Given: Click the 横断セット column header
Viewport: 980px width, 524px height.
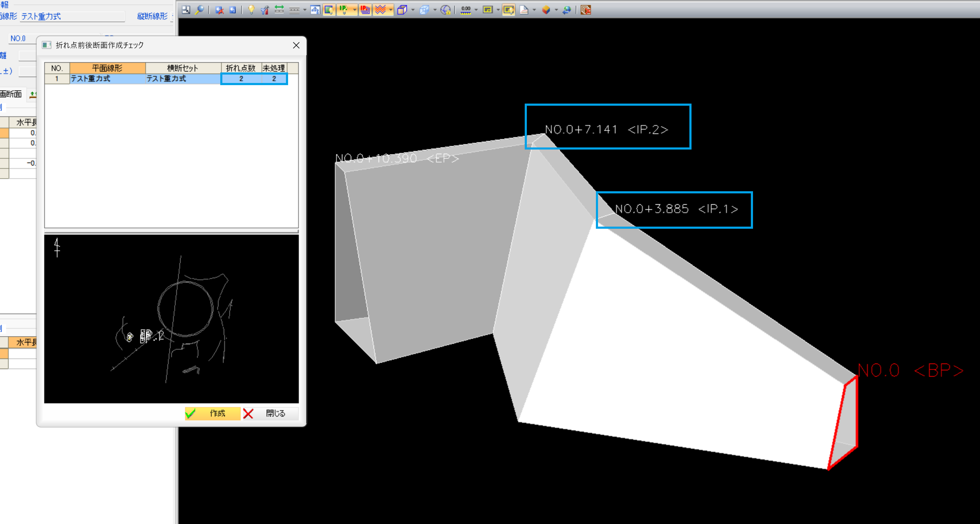Looking at the screenshot, I should click(x=183, y=68).
